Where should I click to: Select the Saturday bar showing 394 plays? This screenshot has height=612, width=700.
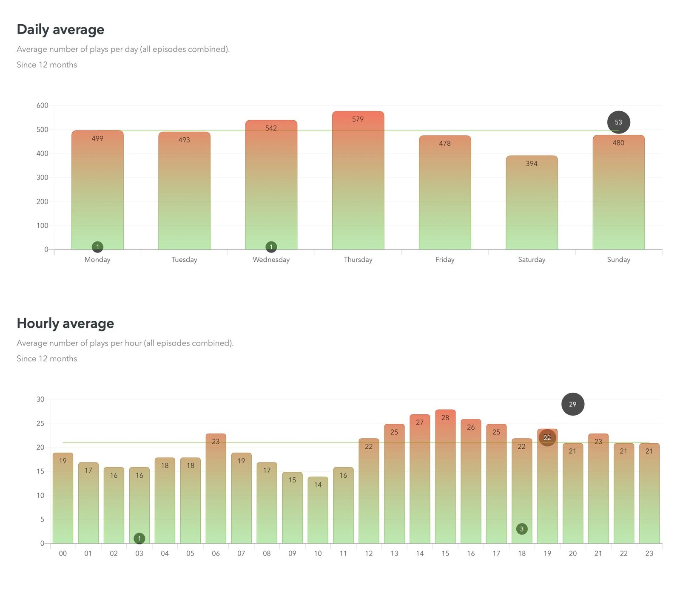532,204
